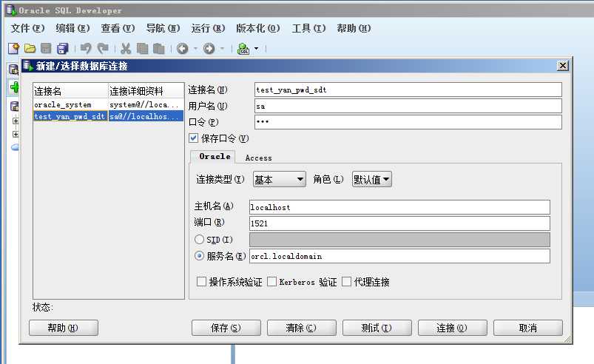
Task: Open the Forward history dropdown arrow
Action: (x=222, y=49)
